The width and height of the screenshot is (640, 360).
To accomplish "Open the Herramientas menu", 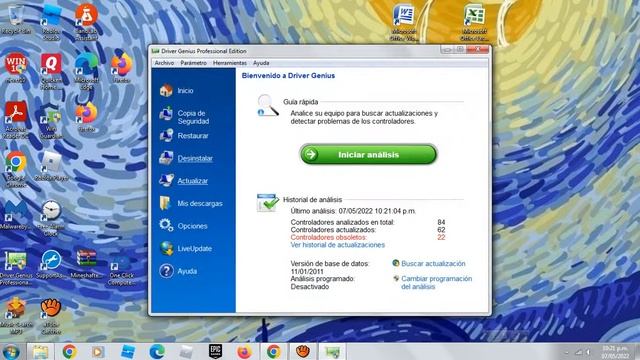I will pyautogui.click(x=230, y=63).
